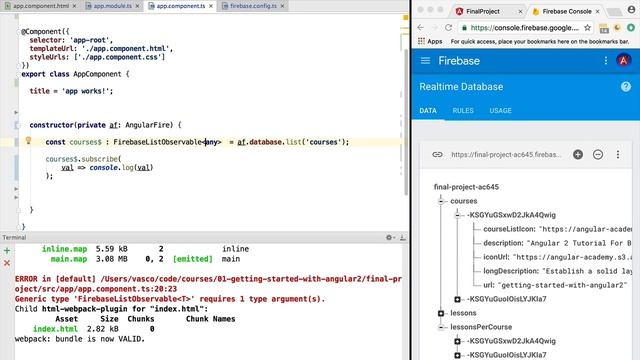The image size is (640, 360).
Task: Close the app.module.ts tab
Action: click(138, 6)
